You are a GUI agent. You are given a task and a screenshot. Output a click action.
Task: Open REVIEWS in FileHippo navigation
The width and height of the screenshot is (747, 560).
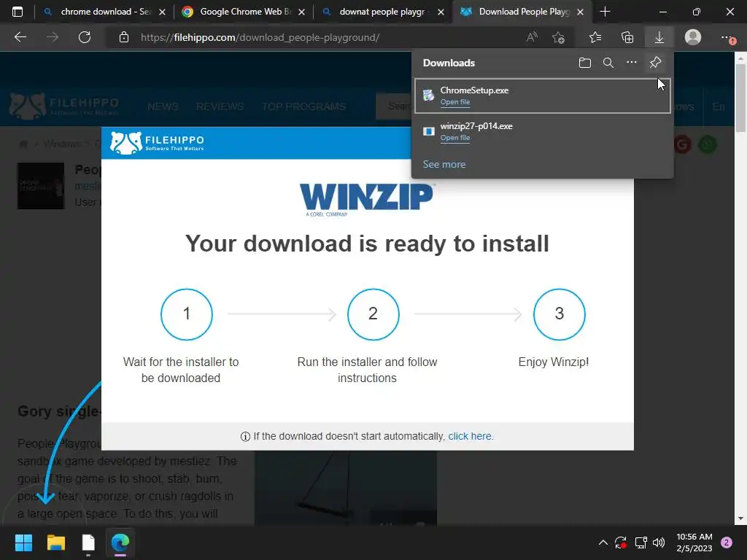[x=220, y=106]
